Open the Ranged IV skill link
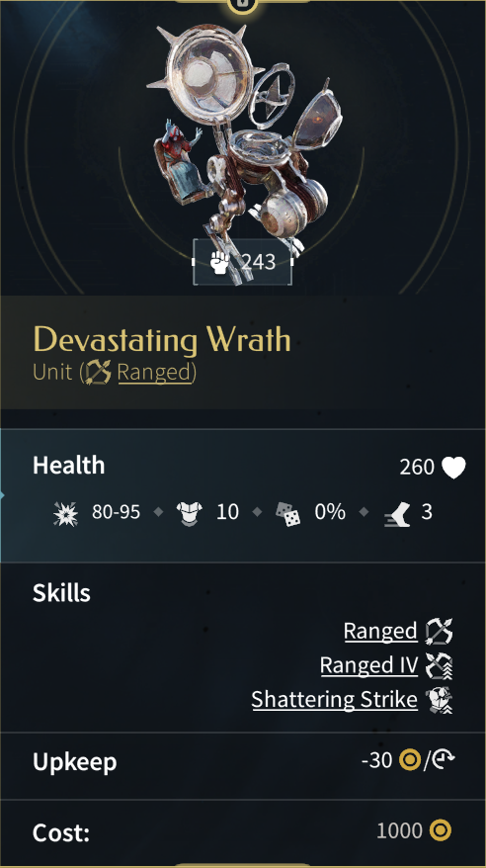This screenshot has width=486, height=868. tap(368, 665)
